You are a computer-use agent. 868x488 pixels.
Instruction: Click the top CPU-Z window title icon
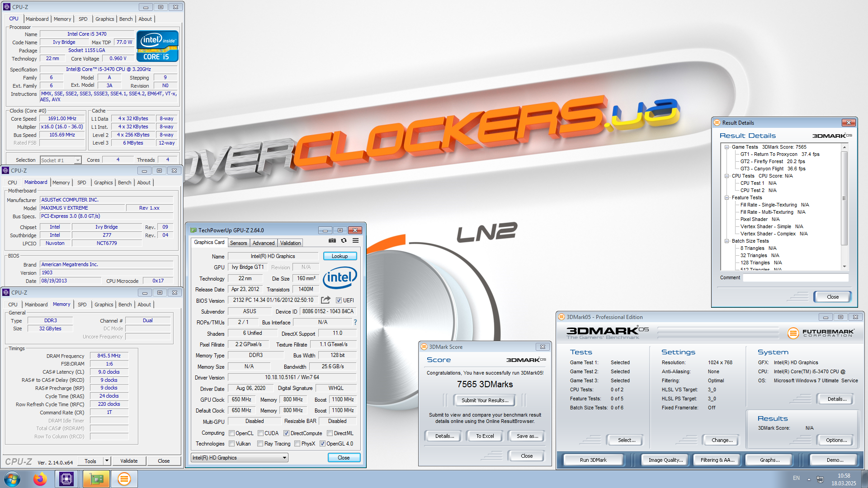pos(7,7)
